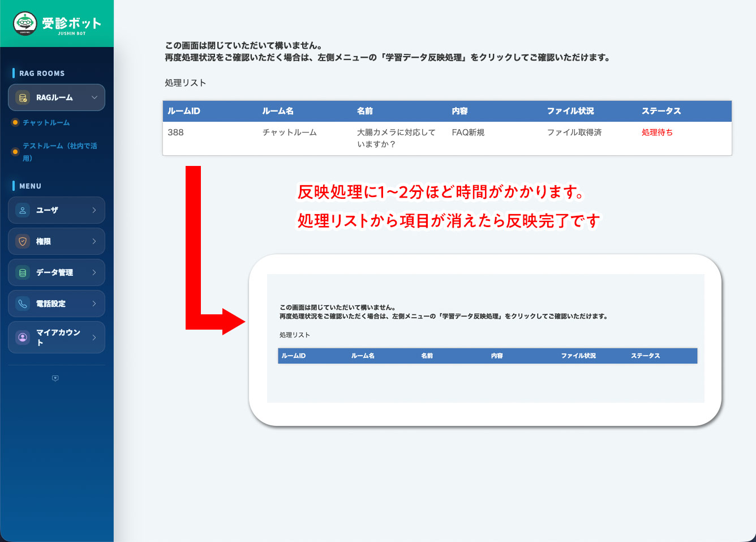756x542 pixels.
Task: Click the 大腸カメラに対応していますか？ cell
Action: click(396, 138)
